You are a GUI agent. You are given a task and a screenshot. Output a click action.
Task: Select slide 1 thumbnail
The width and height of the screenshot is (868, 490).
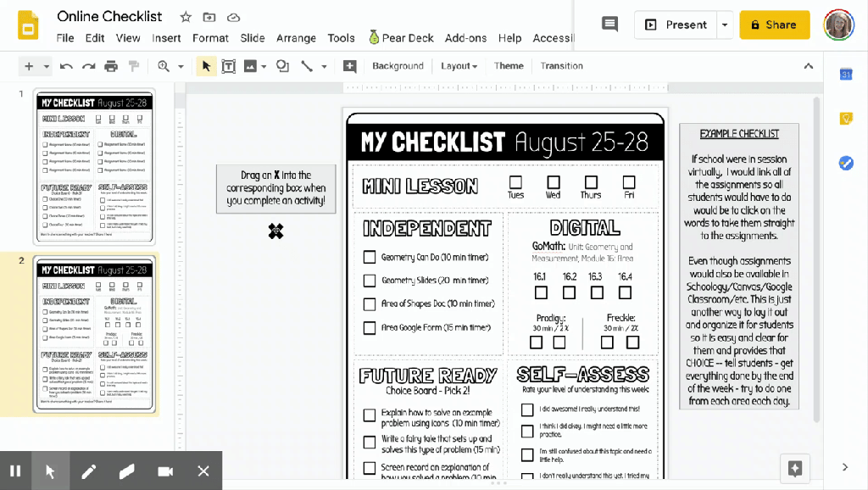tap(94, 166)
